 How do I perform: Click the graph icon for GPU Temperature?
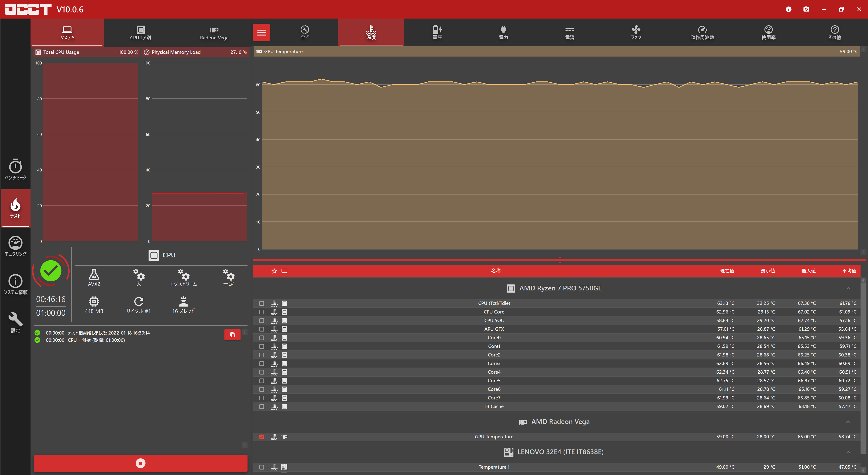tap(274, 437)
